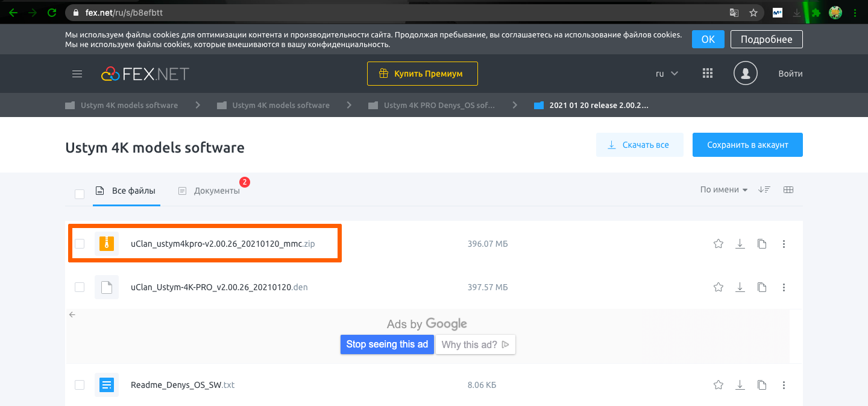Open more options for Readme_Denys_OS_SW.txt

pyautogui.click(x=784, y=385)
